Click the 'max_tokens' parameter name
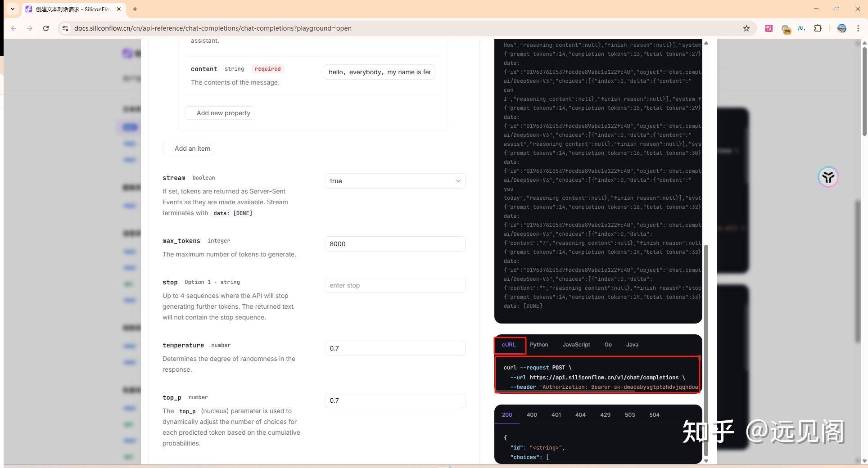Screen dimensions: 868x468 181,241
